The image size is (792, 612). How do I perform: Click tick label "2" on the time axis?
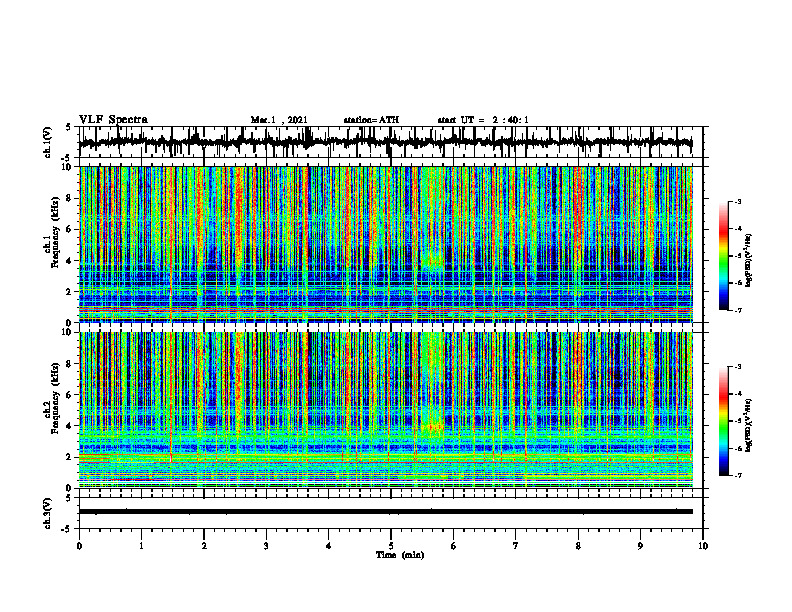(204, 546)
